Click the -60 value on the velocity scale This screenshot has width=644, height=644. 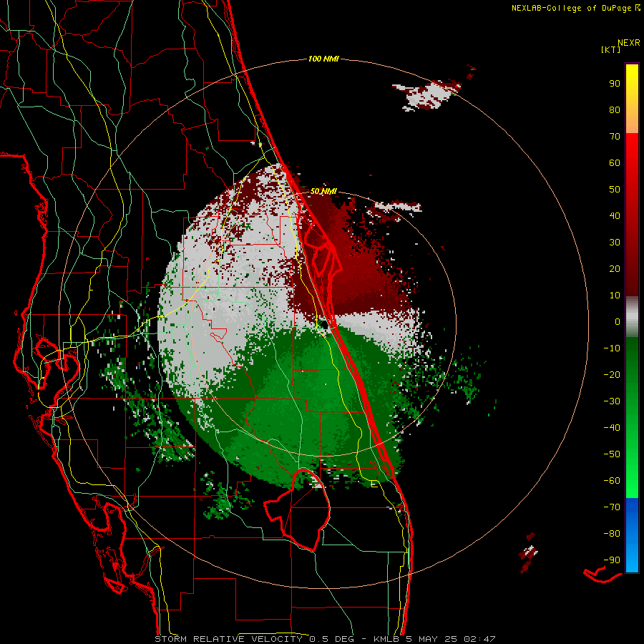tap(612, 481)
